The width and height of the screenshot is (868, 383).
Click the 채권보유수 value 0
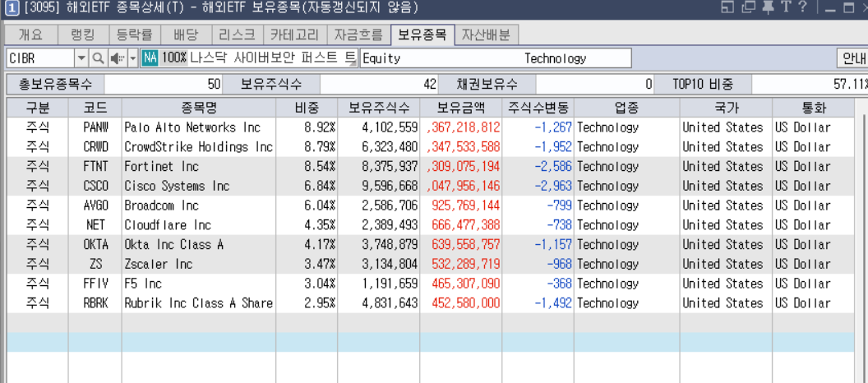[596, 84]
